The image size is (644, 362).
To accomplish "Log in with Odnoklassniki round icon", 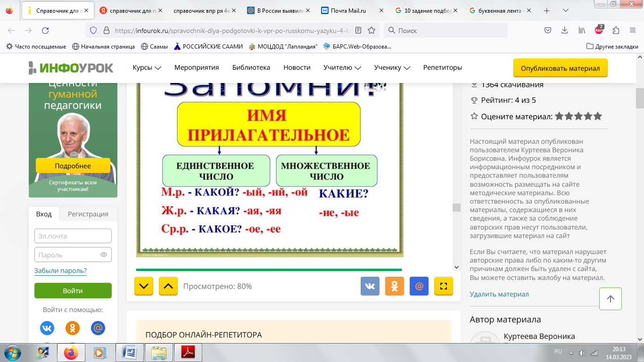I will [x=72, y=328].
